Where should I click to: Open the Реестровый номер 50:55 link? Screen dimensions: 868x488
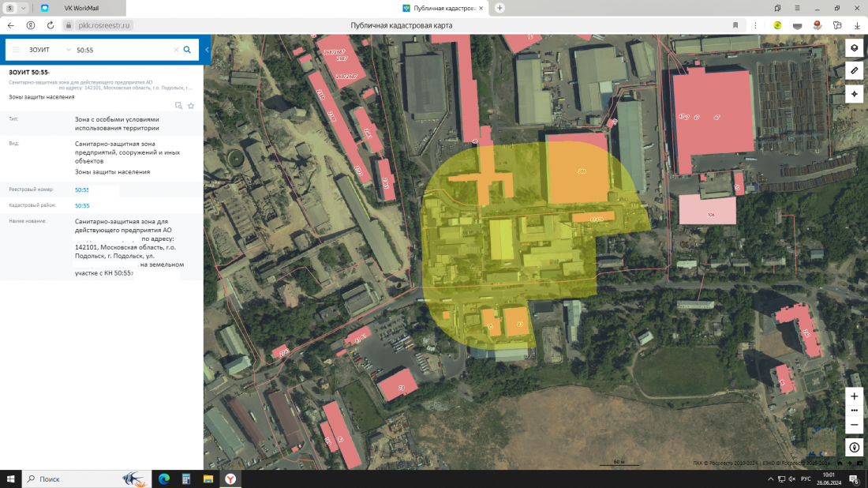[82, 190]
